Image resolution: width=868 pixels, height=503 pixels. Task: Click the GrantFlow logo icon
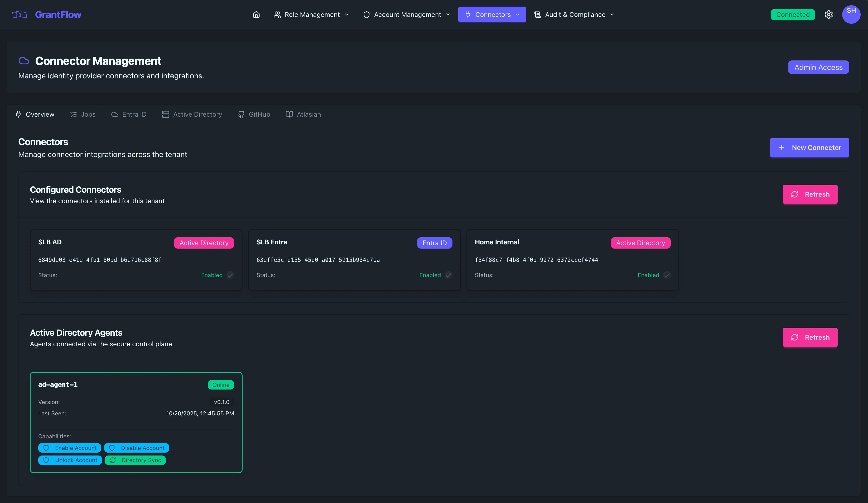point(19,15)
